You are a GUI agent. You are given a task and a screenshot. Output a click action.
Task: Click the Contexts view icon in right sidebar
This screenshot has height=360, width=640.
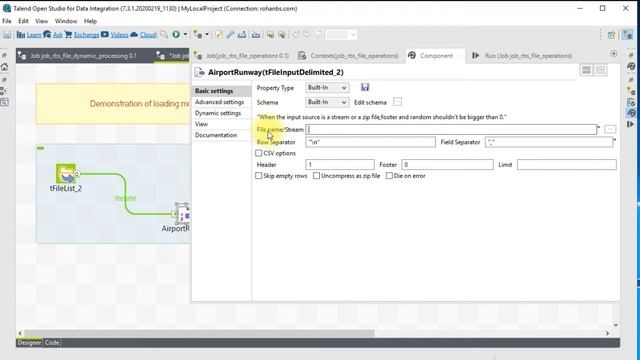tap(631, 102)
